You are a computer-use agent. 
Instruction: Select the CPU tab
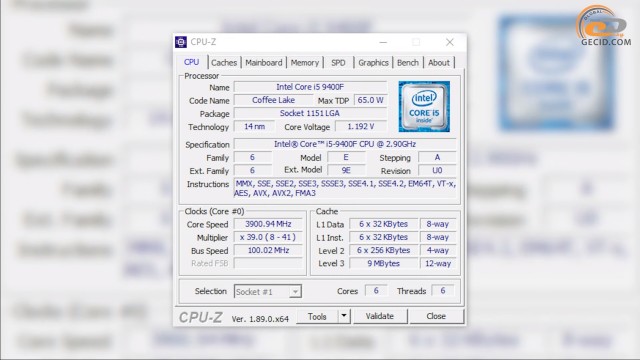pos(191,62)
